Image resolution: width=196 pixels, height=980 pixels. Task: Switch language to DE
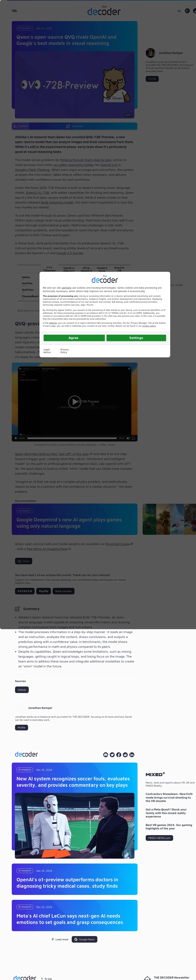point(179,11)
